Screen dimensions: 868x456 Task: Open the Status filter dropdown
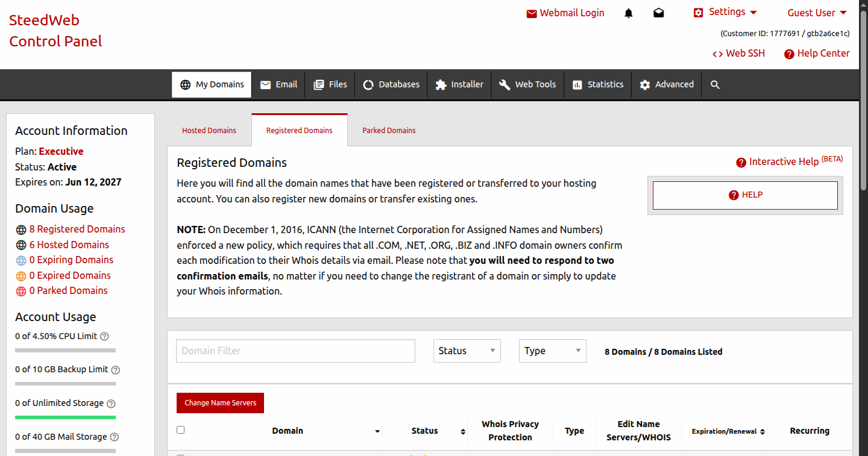click(467, 351)
